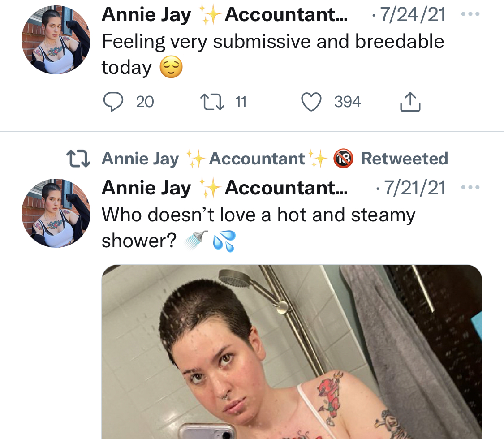Click the 7/21/21 date stamp
The image size is (504, 439).
(415, 188)
